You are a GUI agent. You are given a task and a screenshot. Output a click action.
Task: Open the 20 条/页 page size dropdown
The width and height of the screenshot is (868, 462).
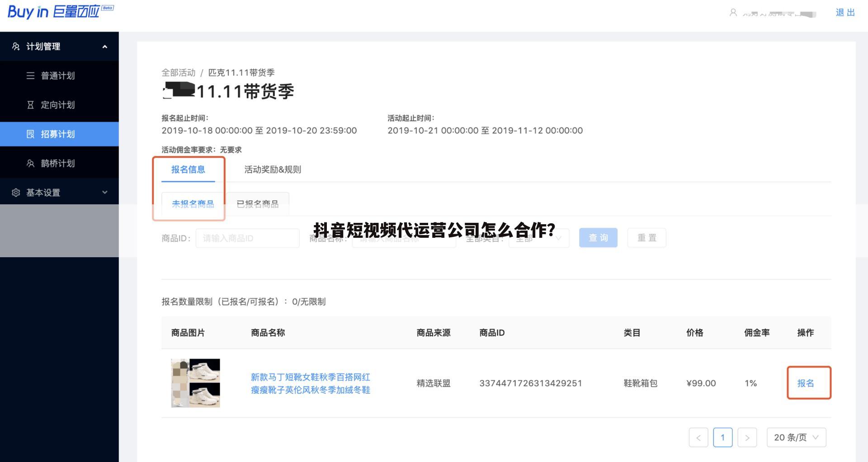(x=796, y=437)
